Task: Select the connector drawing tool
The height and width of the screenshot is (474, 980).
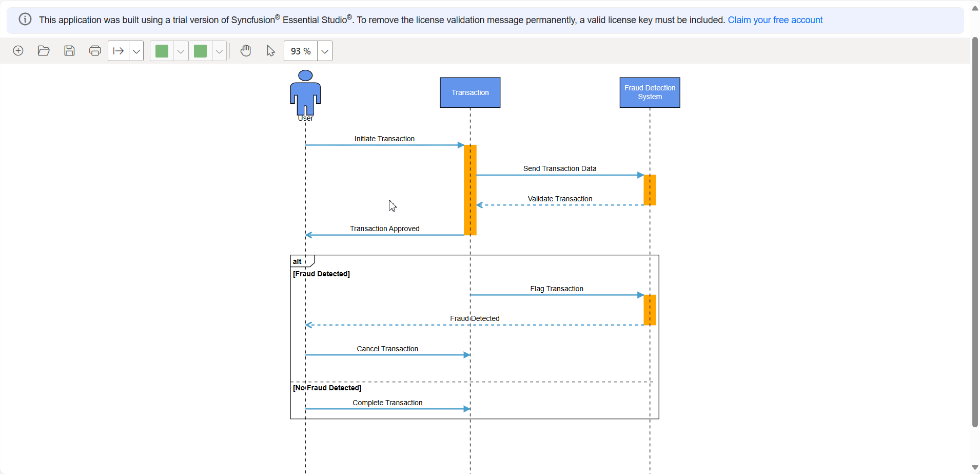Action: (x=118, y=50)
